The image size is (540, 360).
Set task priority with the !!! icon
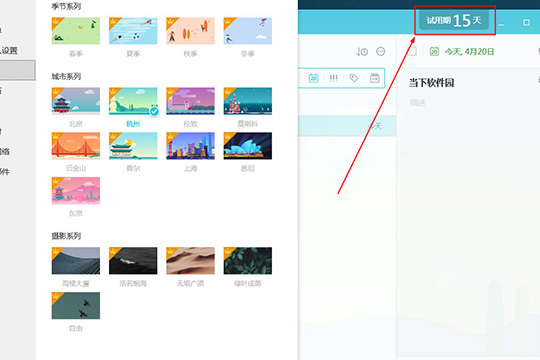pos(333,78)
